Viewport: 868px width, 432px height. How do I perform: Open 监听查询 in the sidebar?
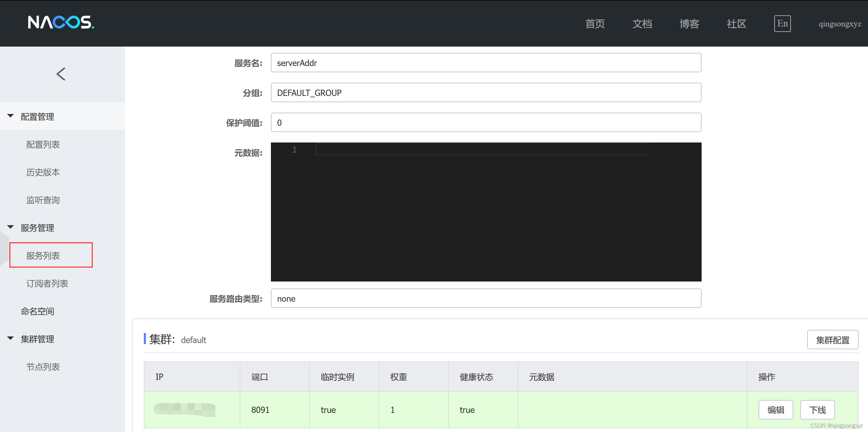click(x=43, y=200)
